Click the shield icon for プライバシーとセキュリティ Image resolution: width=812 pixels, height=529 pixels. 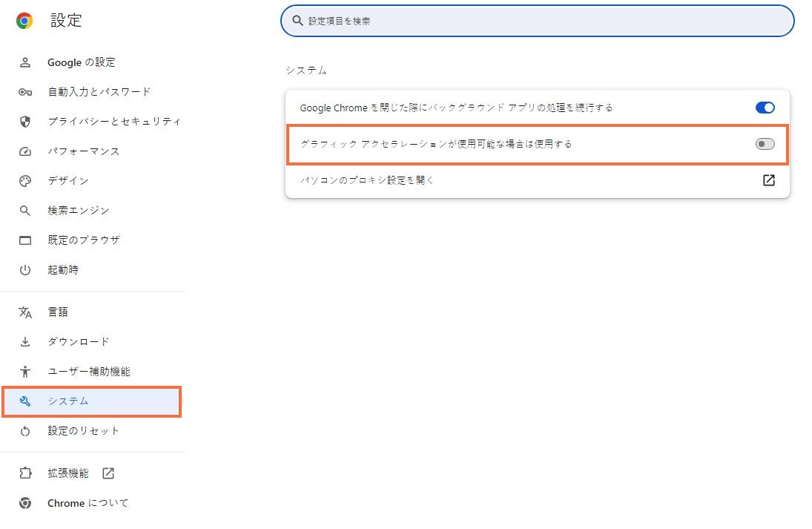coord(25,122)
